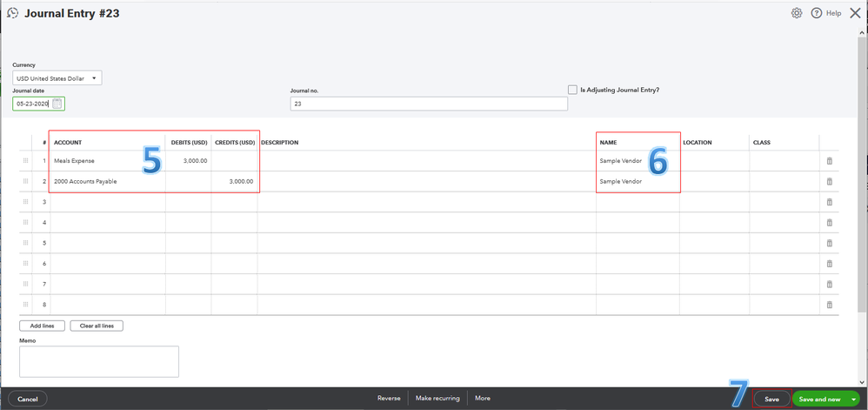Click the Journal date field
Viewport: 868px width, 410px height.
coord(39,104)
